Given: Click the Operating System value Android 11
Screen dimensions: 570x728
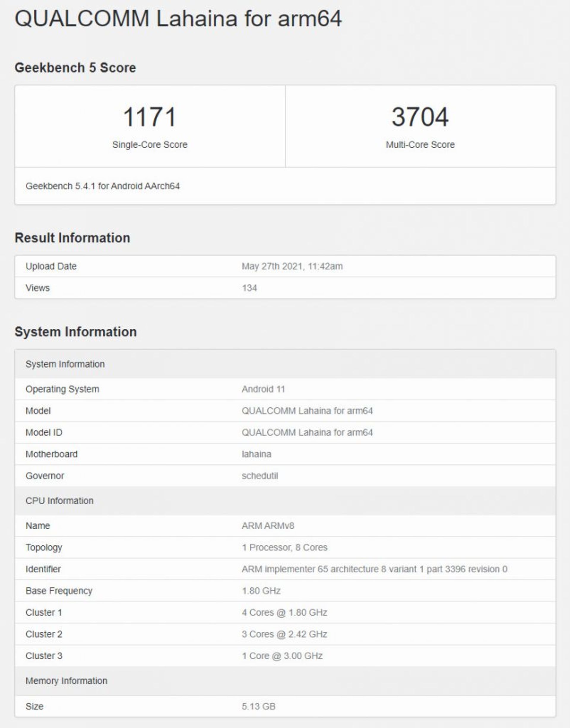Looking at the screenshot, I should [x=263, y=389].
